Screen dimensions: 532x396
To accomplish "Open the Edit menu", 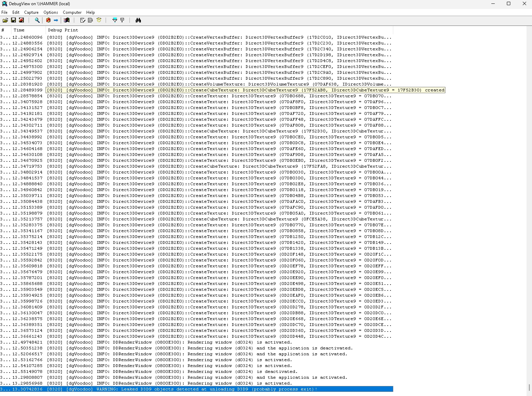I will click(16, 12).
